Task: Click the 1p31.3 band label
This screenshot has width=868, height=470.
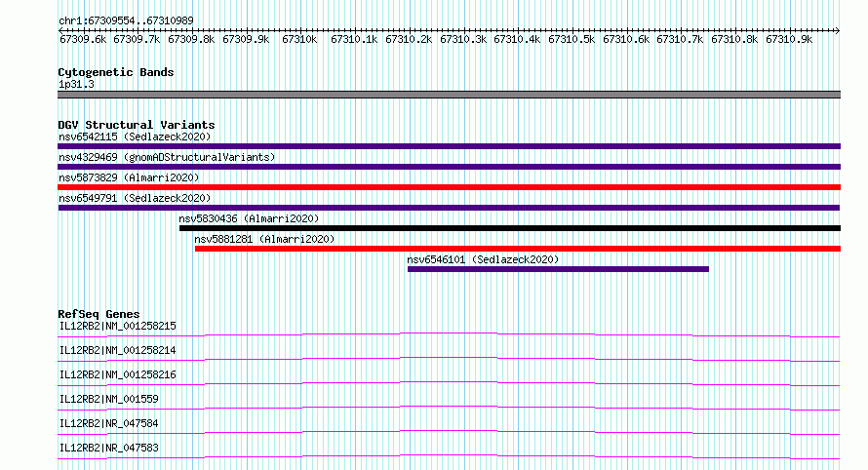Action: (x=76, y=84)
